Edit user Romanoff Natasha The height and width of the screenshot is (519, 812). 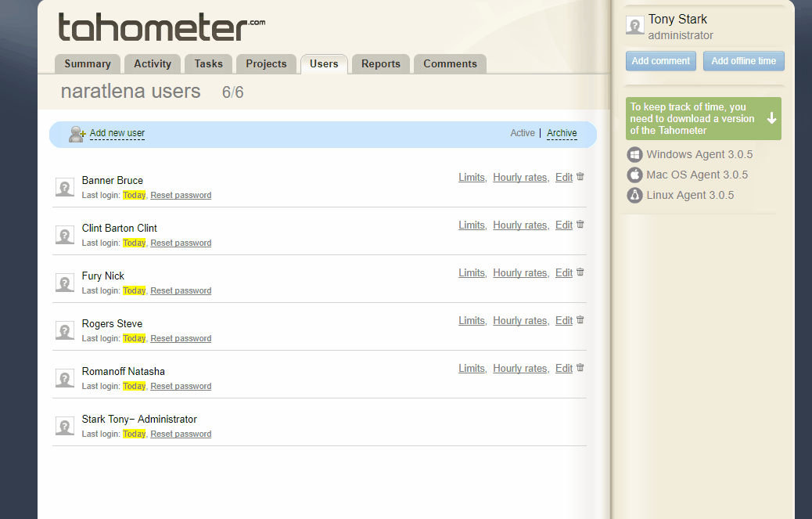564,368
